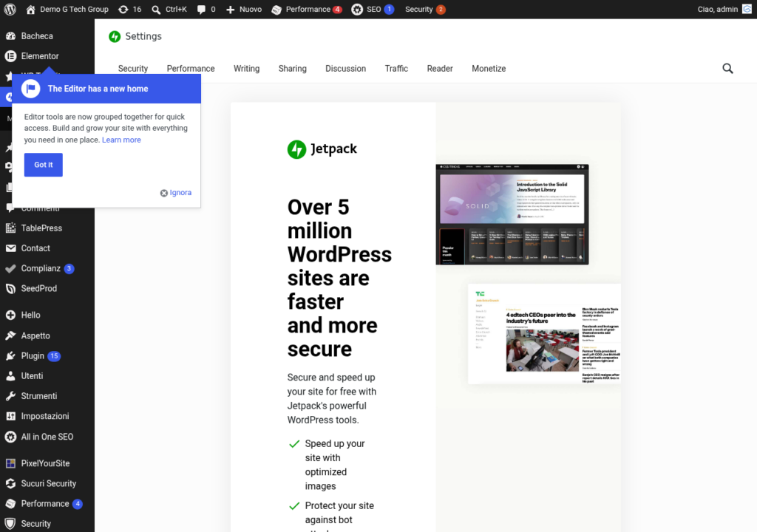Open the admin avatar icon at top right
The image size is (757, 532).
click(x=747, y=9)
